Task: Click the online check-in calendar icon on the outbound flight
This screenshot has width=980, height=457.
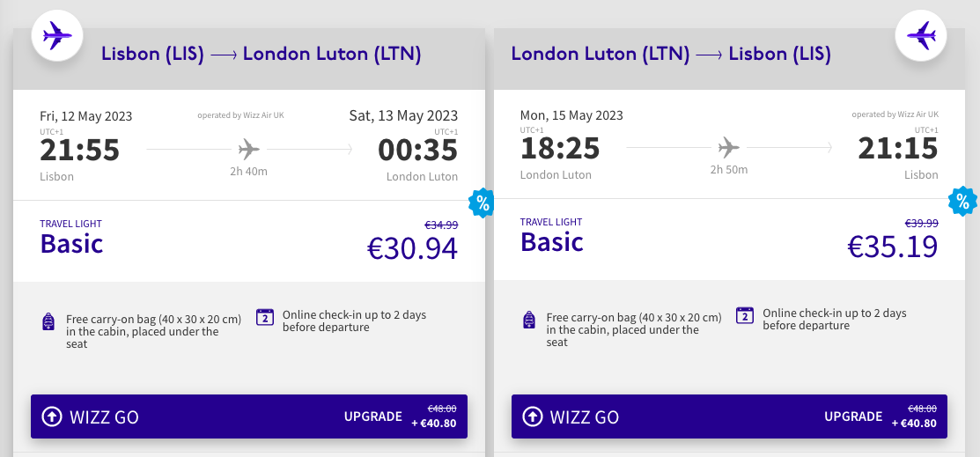Action: [265, 318]
